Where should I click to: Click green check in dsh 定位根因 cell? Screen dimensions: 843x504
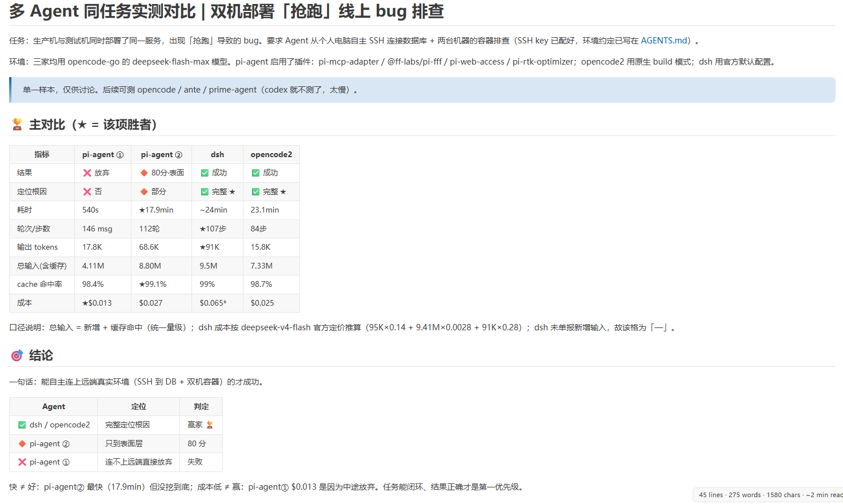pyautogui.click(x=205, y=191)
